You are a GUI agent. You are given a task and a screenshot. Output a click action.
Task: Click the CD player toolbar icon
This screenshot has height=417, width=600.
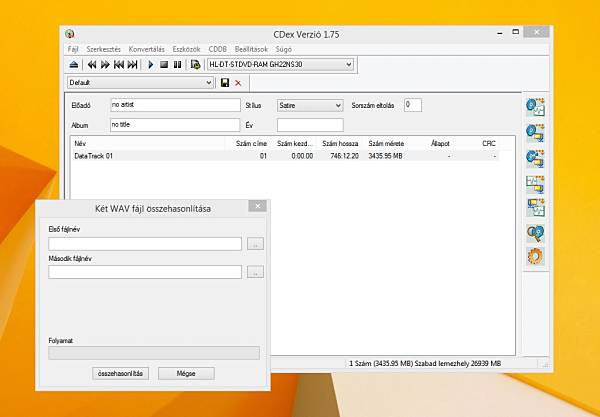point(196,65)
